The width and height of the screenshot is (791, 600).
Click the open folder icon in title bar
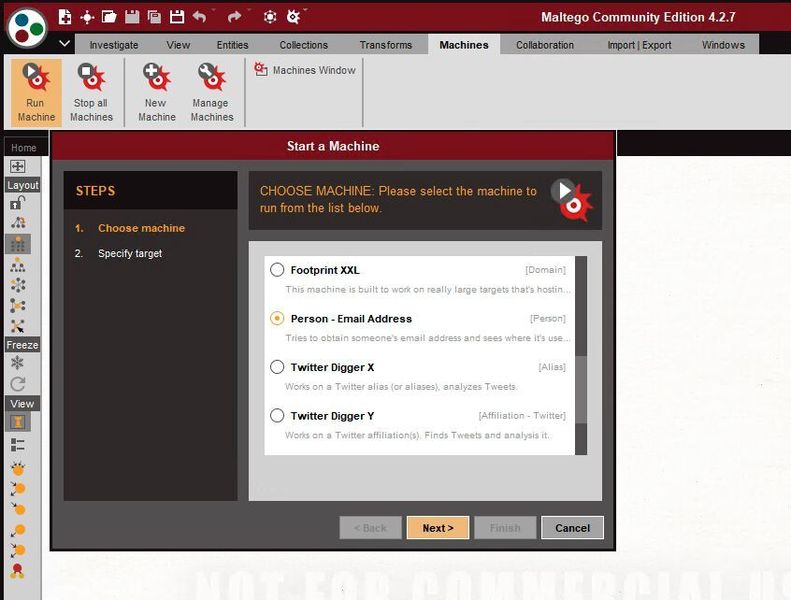pos(109,17)
